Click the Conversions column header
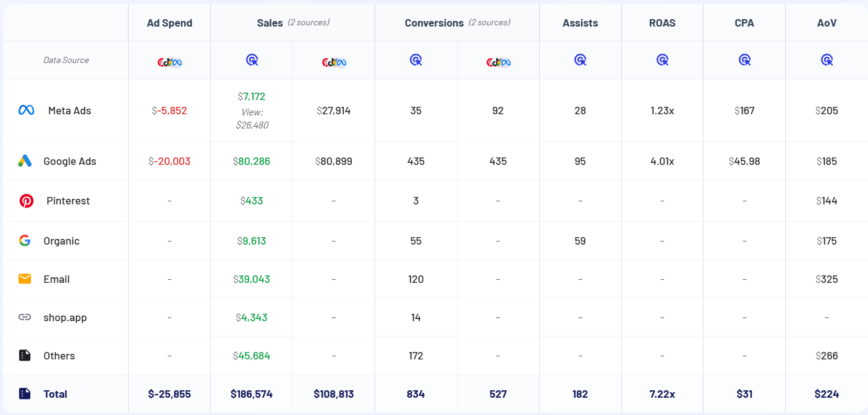 [434, 23]
